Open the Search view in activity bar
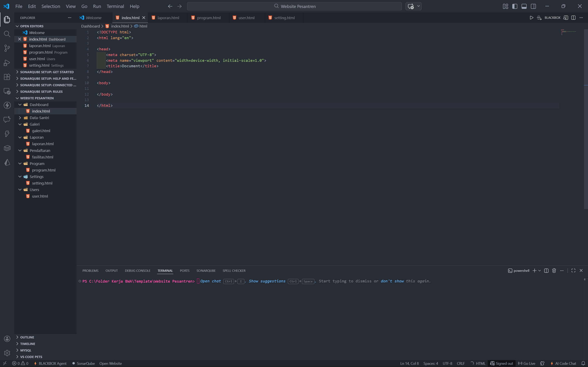 click(7, 34)
